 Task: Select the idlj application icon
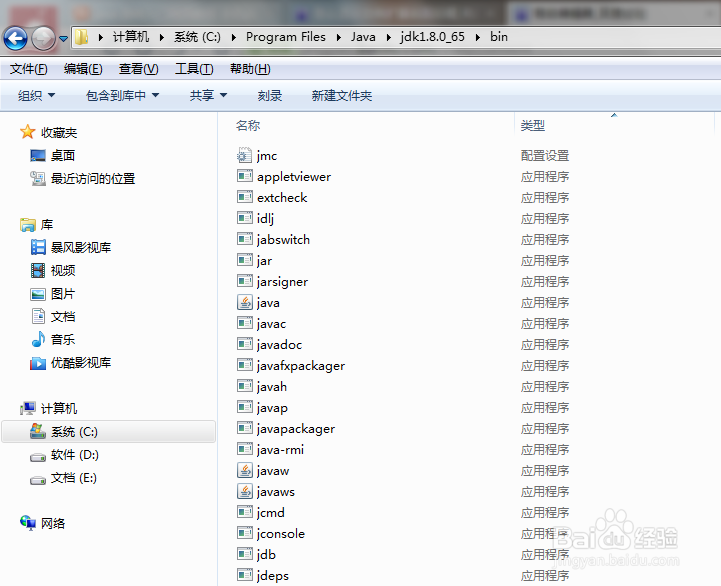245,218
